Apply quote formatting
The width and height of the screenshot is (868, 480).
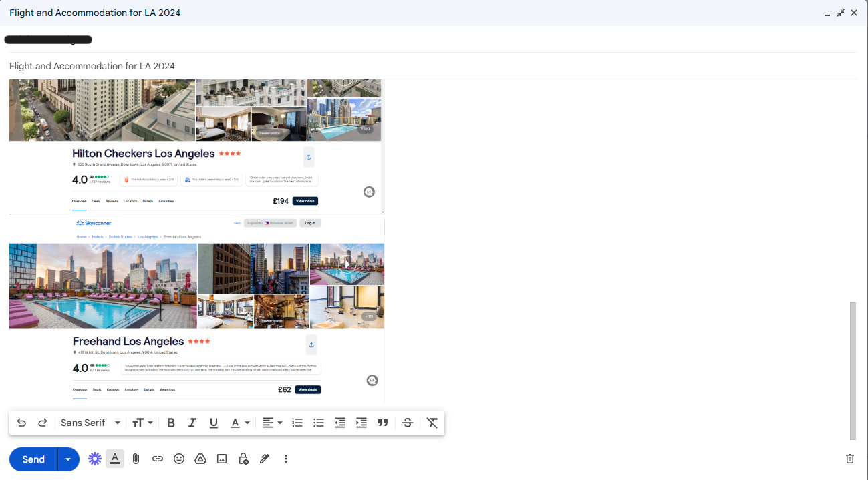[x=383, y=423]
